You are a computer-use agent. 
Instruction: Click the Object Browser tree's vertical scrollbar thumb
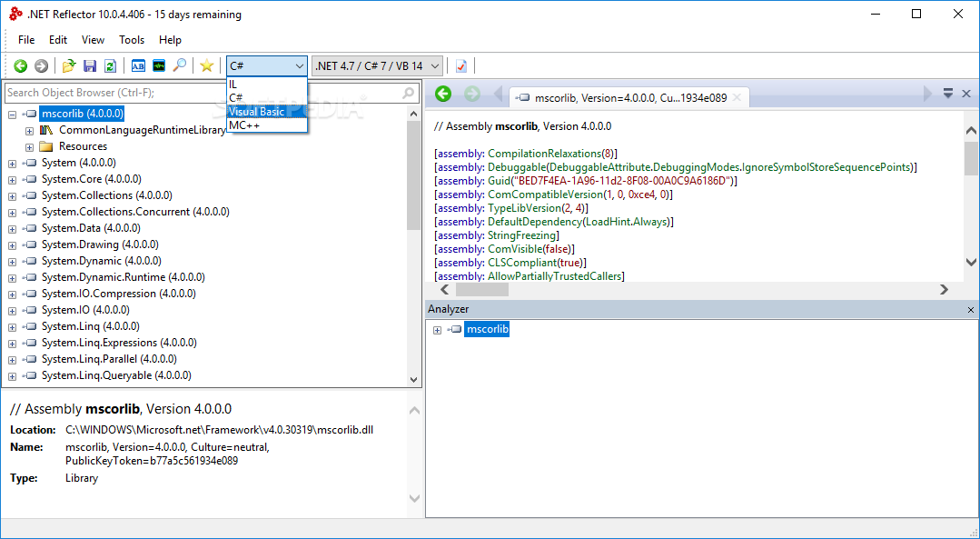pyautogui.click(x=413, y=175)
